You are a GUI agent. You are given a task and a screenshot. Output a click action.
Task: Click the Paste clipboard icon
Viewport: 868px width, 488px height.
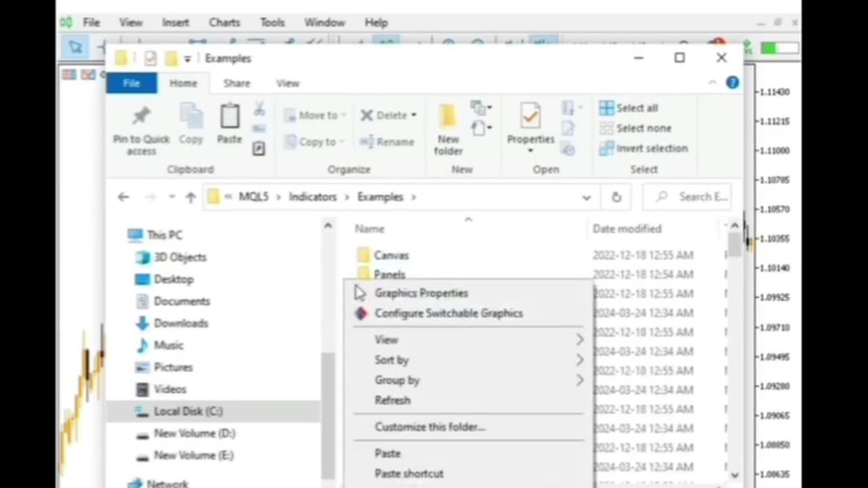pos(229,116)
